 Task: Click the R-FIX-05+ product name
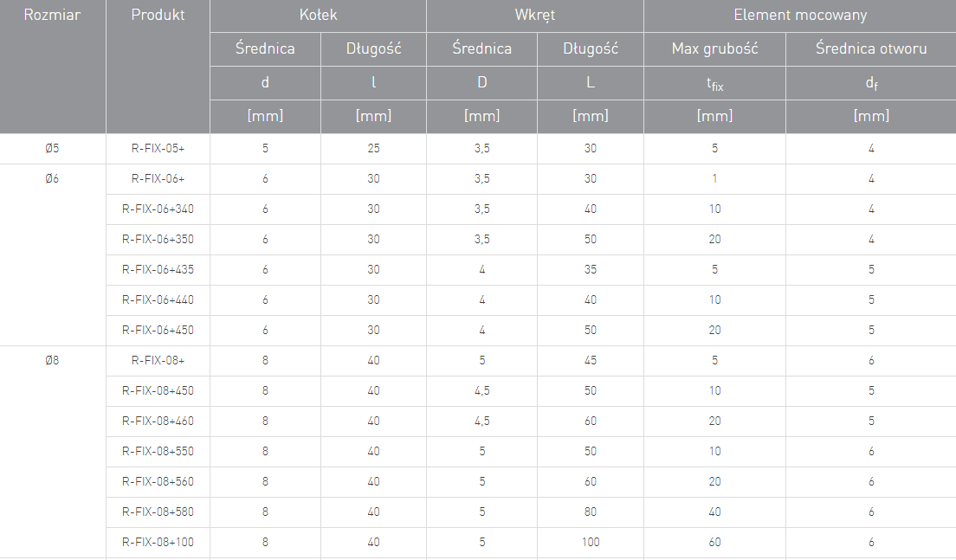tap(158, 149)
